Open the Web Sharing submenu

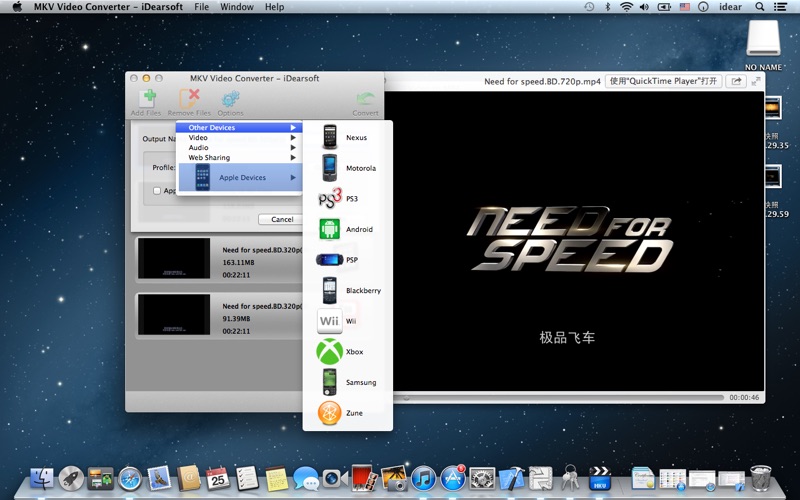coord(239,158)
